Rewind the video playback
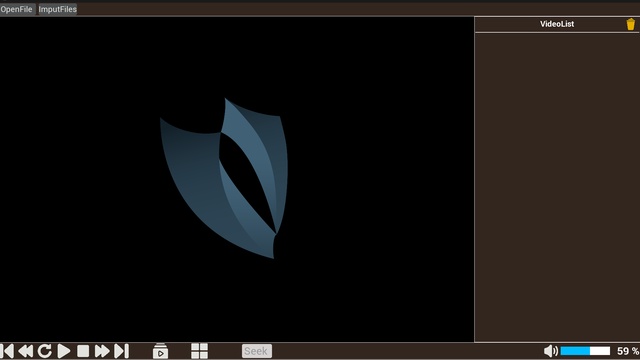Viewport: 640px width, 360px height. [x=26, y=351]
